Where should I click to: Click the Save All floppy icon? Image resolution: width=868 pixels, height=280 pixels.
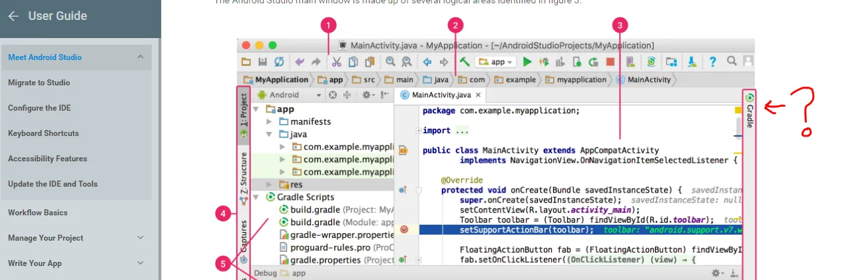pos(262,62)
